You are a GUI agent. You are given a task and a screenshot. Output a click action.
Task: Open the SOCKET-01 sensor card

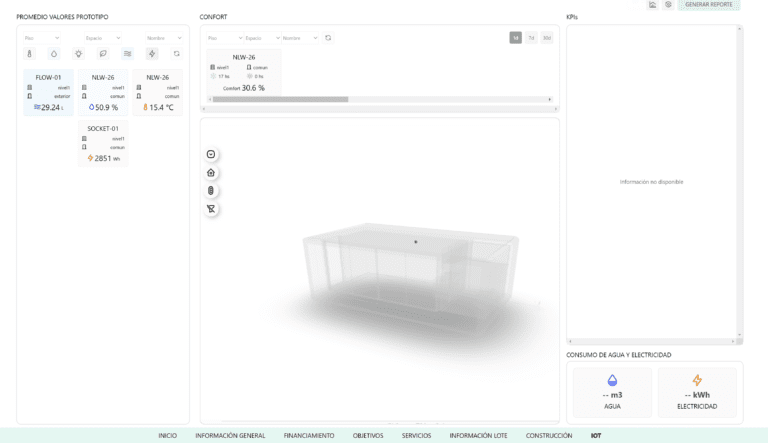pos(103,143)
